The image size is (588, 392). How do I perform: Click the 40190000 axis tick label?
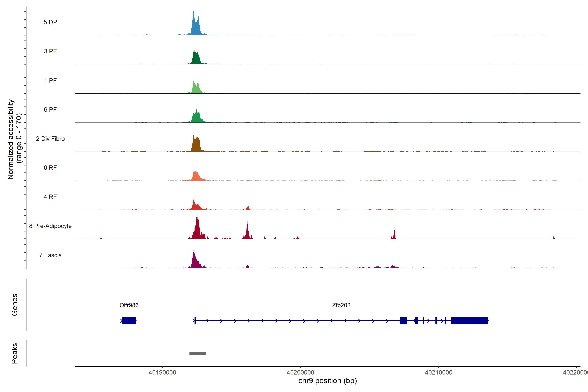coord(162,373)
